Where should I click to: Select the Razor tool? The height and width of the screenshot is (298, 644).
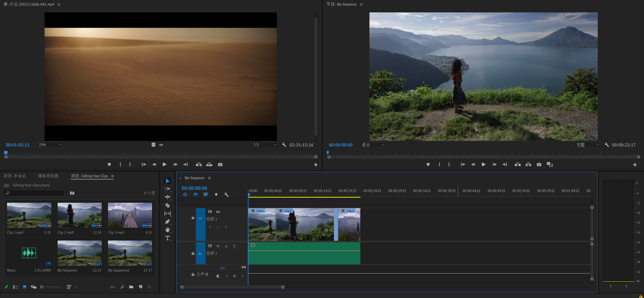pyautogui.click(x=168, y=205)
